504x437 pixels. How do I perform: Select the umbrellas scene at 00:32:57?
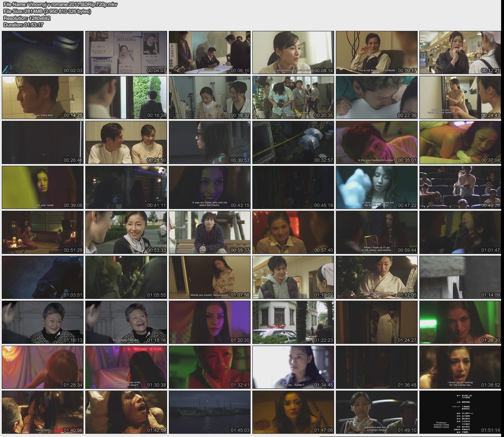[x=293, y=142]
